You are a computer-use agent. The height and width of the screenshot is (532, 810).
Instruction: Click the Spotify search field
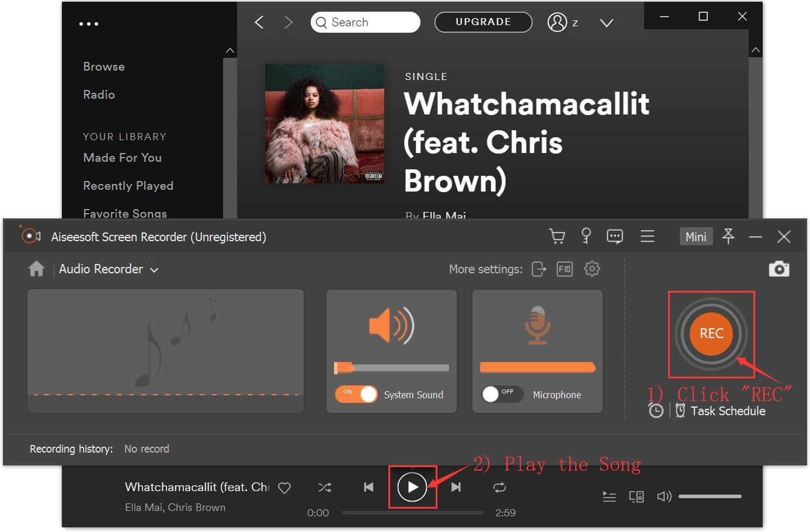tap(365, 22)
